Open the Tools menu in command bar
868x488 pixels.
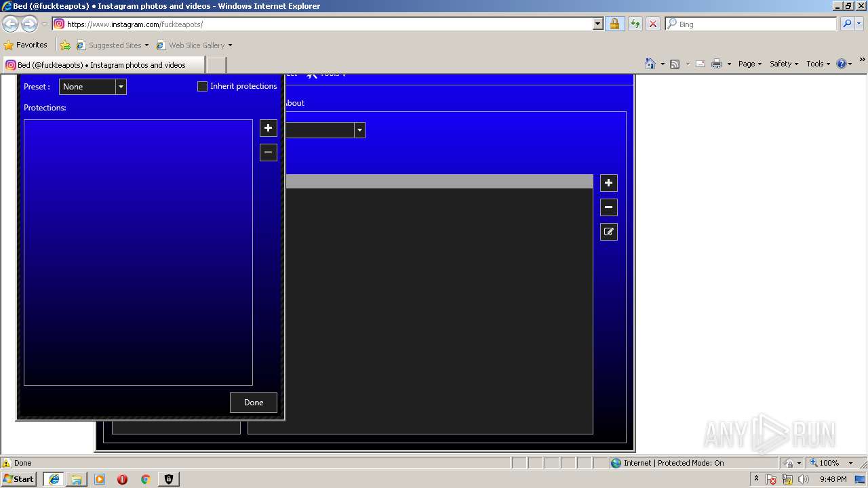(818, 64)
